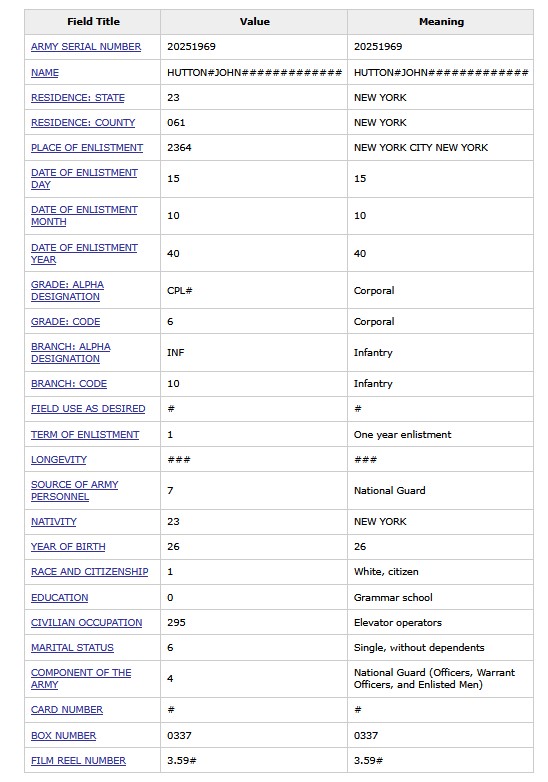Screen dimensions: 548x782
Task: Click DATE OF ENLISTMENT DAY link
Action: 84,179
